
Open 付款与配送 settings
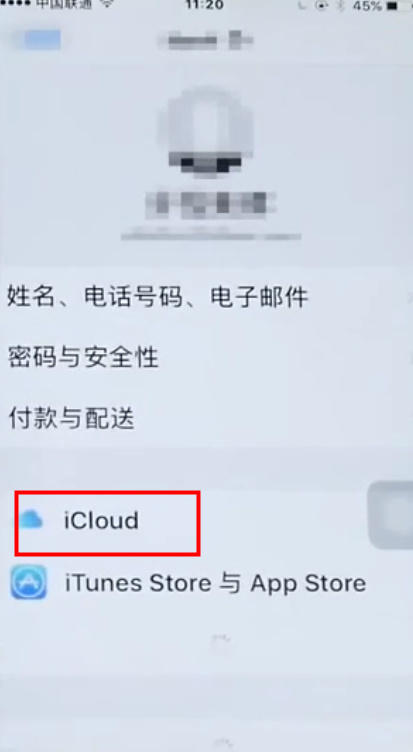(x=206, y=417)
